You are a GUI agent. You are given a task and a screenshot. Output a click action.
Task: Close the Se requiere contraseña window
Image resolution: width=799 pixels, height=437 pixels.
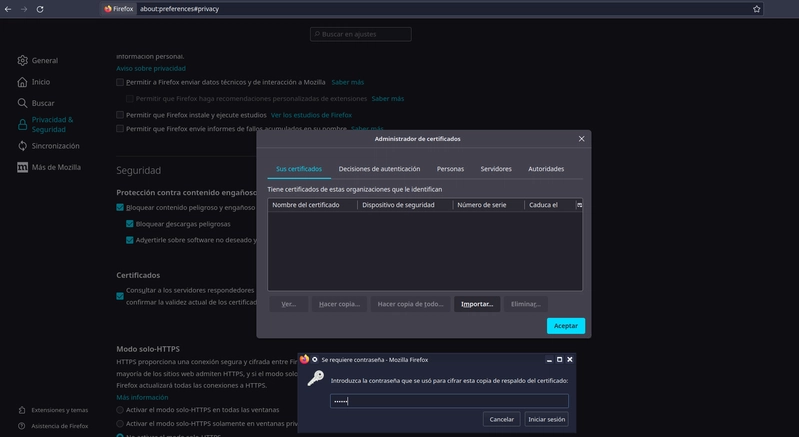[570, 360]
